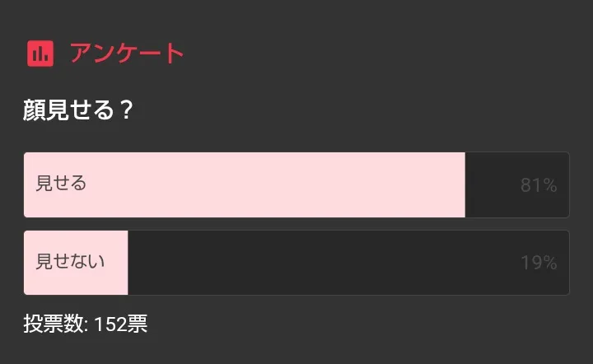Click the 投票数: 152票 vote count
Screen dimensions: 593x364
[86, 324]
